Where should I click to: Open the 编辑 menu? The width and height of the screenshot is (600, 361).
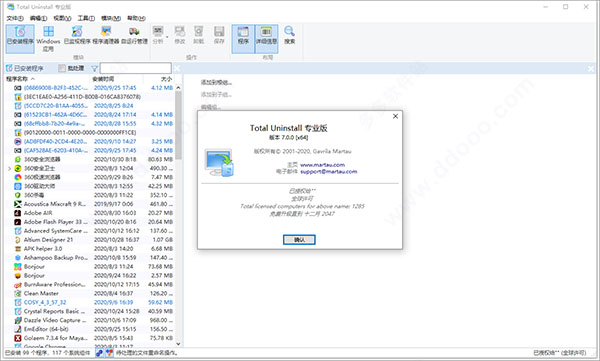click(x=38, y=18)
